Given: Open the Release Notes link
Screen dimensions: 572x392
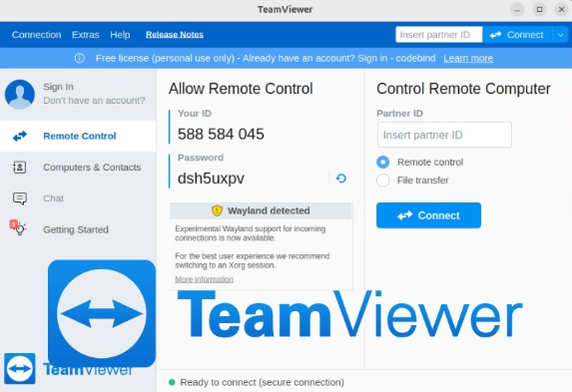Looking at the screenshot, I should [175, 35].
